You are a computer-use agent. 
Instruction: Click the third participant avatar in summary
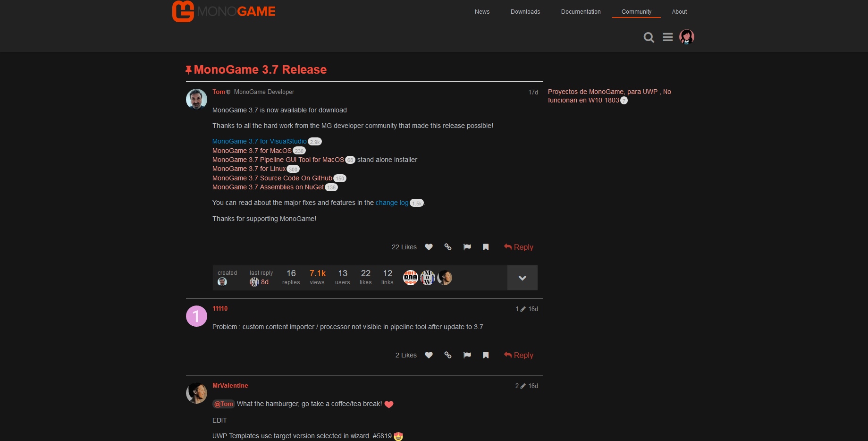445,278
